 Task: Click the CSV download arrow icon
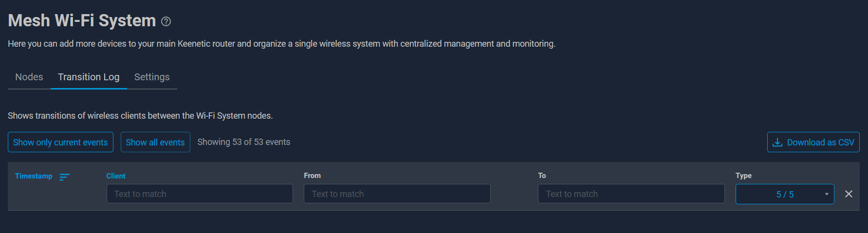pyautogui.click(x=777, y=142)
